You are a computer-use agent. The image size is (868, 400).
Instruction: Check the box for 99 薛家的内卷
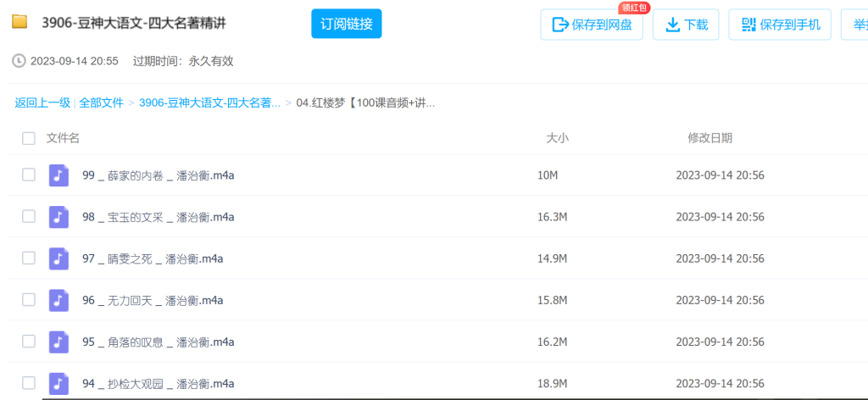pyautogui.click(x=29, y=175)
